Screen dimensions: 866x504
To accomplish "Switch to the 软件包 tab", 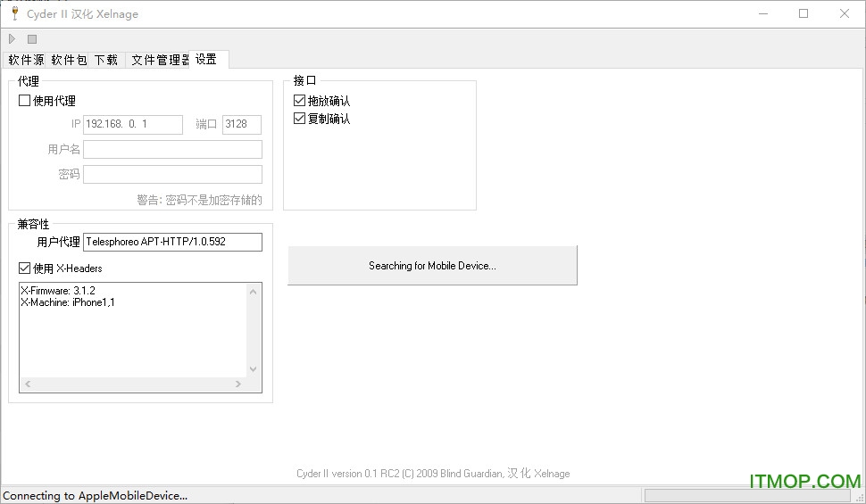I will pos(69,60).
